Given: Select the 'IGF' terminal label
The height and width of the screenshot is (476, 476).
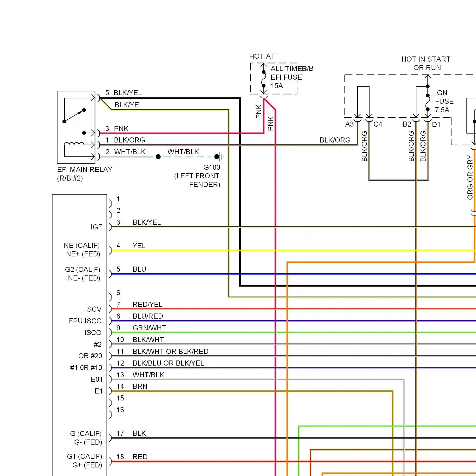Looking at the screenshot, I should 96,227.
